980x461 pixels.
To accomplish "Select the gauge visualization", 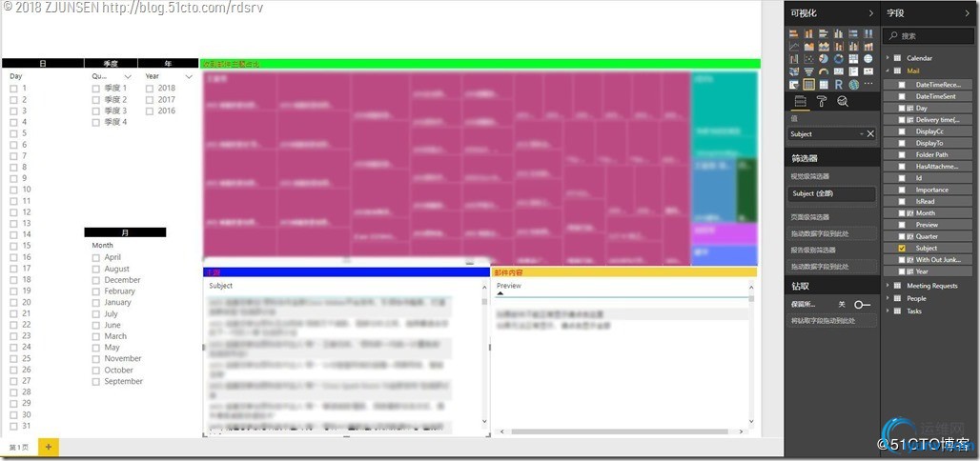I will point(824,71).
